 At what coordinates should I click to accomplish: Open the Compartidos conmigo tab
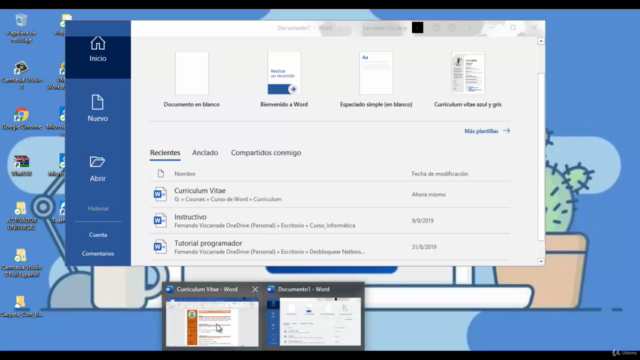266,153
